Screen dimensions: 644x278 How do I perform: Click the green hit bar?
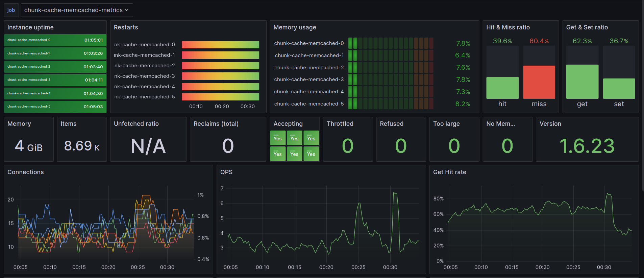coord(502,88)
